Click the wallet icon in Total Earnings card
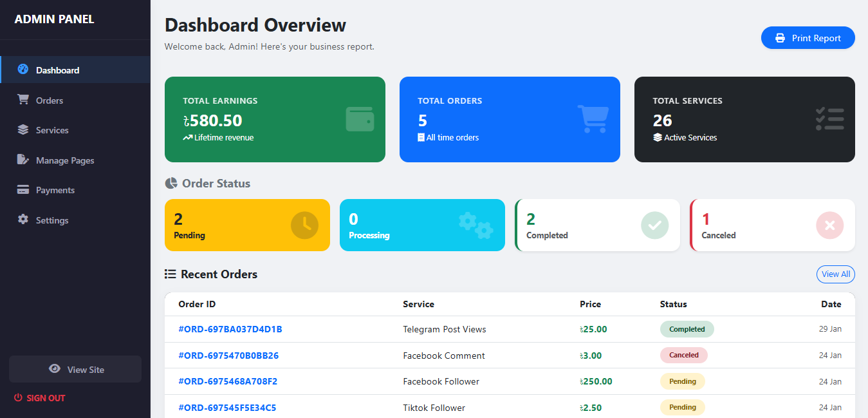 coord(360,119)
